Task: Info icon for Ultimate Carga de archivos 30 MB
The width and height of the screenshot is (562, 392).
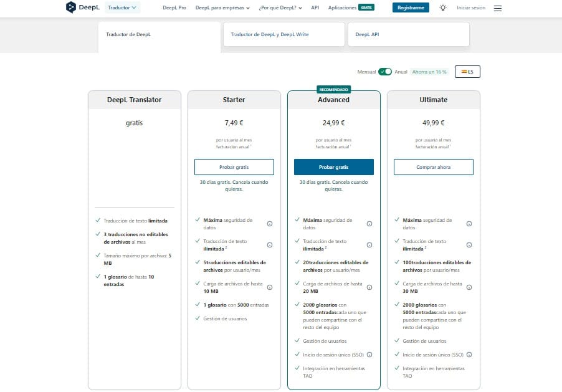Action: (469, 287)
